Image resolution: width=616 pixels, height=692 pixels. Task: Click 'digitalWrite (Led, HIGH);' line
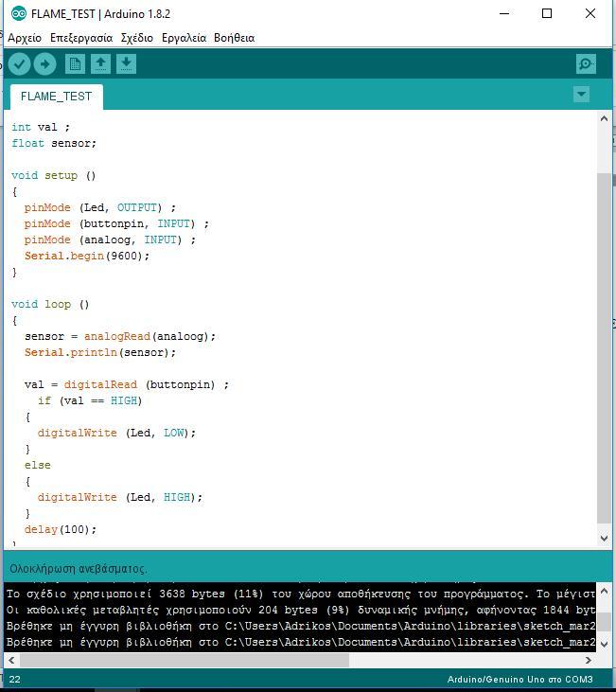coord(120,497)
